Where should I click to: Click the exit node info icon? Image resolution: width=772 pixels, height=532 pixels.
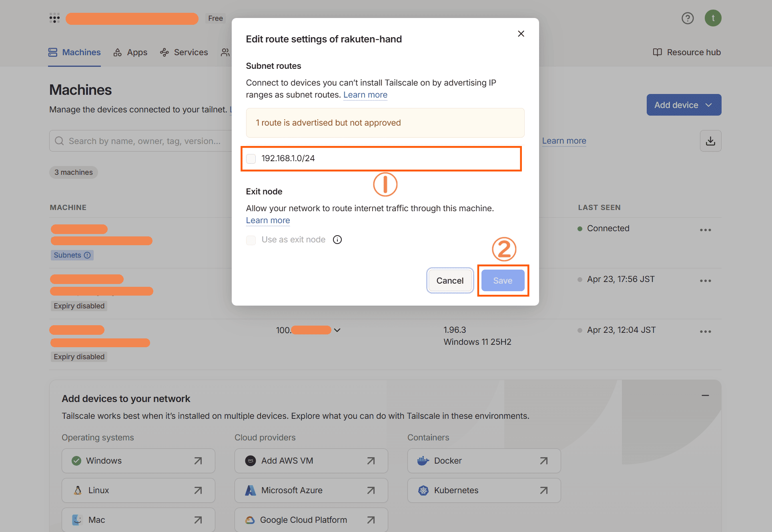337,240
